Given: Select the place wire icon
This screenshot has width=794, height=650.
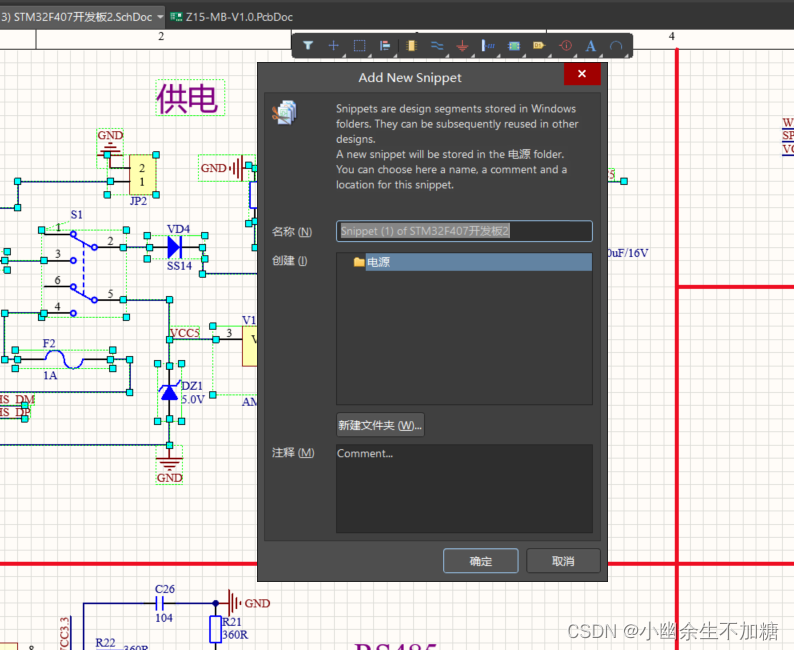Looking at the screenshot, I should click(437, 46).
